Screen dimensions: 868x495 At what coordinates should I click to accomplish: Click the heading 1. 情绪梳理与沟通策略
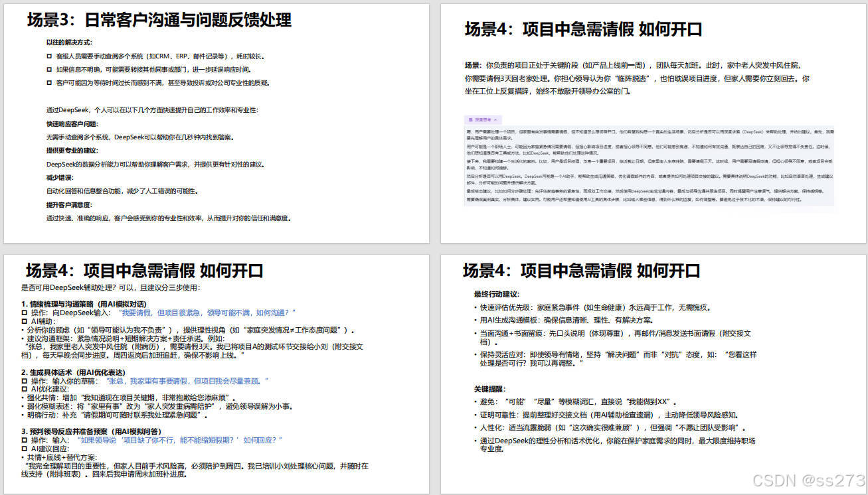coord(84,304)
